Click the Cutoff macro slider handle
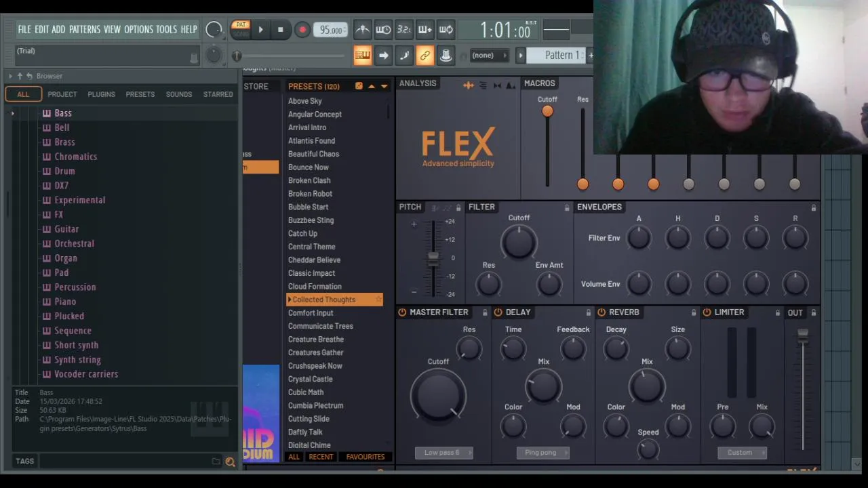The height and width of the screenshot is (488, 868). pyautogui.click(x=547, y=111)
